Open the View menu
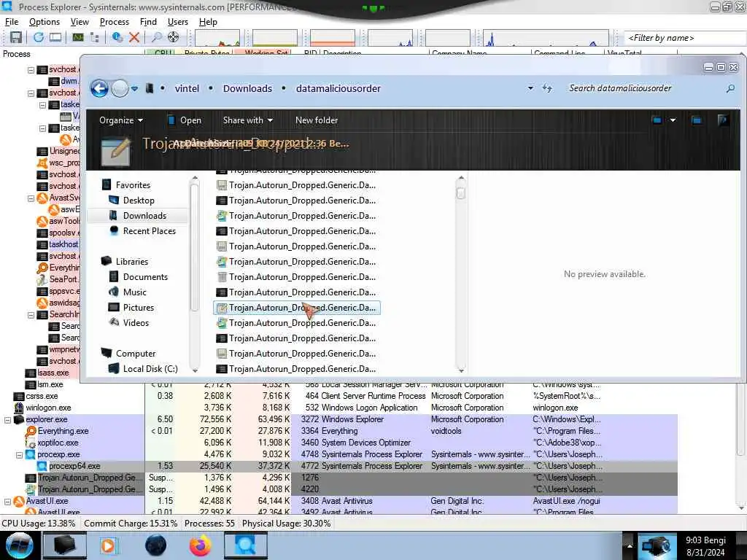This screenshot has width=747, height=560. pyautogui.click(x=80, y=22)
